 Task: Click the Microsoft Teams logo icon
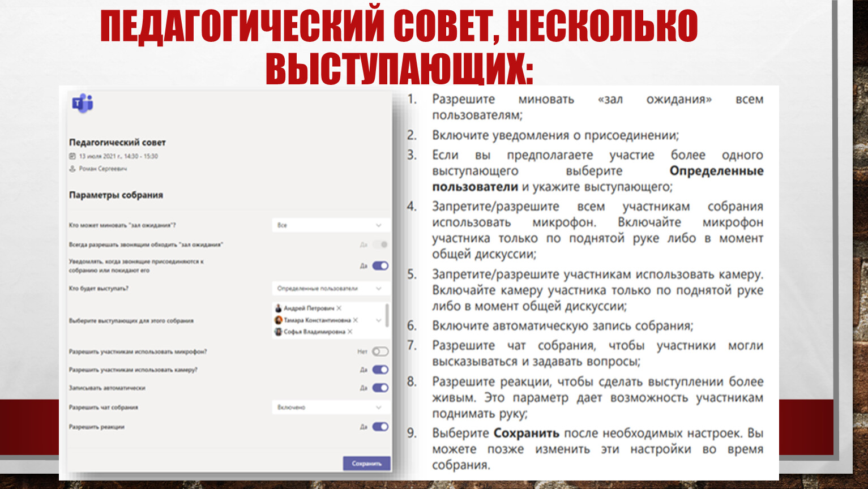tap(82, 104)
